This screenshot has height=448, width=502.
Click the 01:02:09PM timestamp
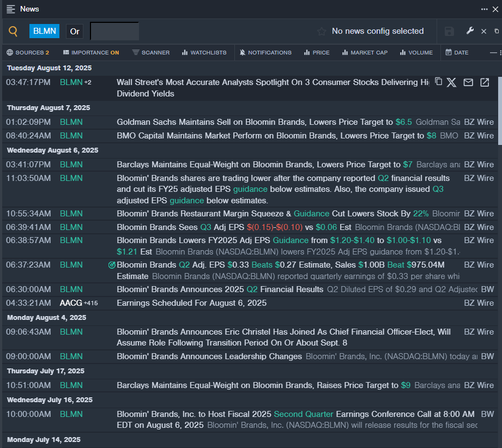click(x=28, y=122)
